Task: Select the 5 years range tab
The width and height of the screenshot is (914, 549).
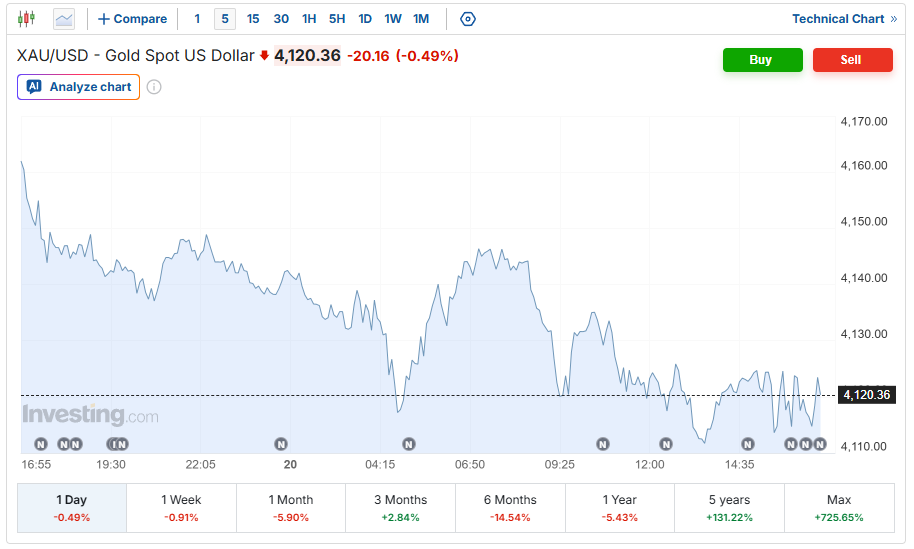Action: tap(729, 508)
